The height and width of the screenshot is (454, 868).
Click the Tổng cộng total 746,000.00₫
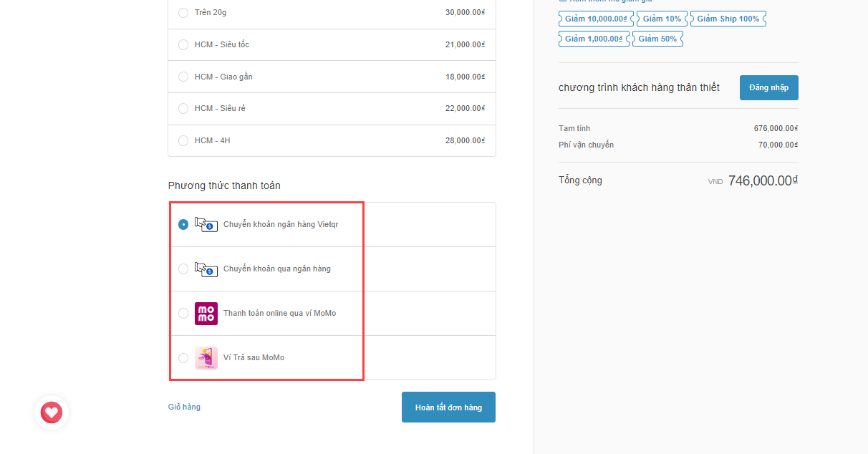coord(763,180)
